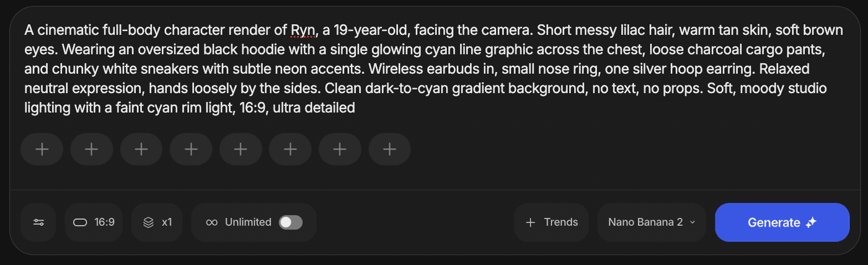Click the second plus reference slot
Image resolution: width=868 pixels, height=265 pixels.
coord(92,149)
